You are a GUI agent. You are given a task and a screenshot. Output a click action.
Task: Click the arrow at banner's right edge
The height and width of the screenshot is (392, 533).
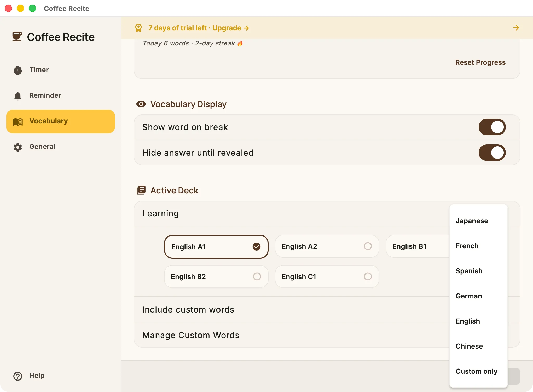coord(516,28)
